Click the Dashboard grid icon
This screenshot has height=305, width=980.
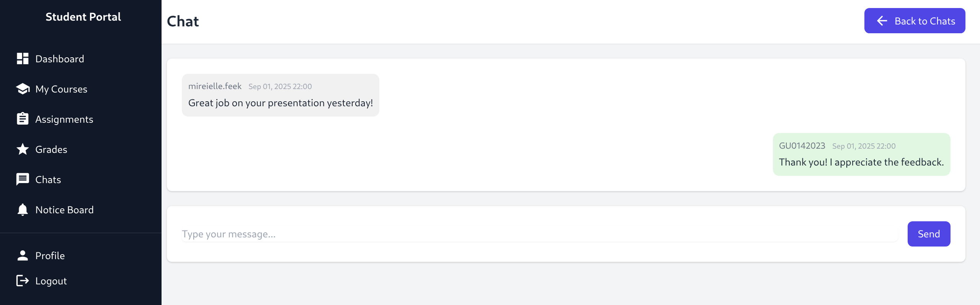[23, 59]
